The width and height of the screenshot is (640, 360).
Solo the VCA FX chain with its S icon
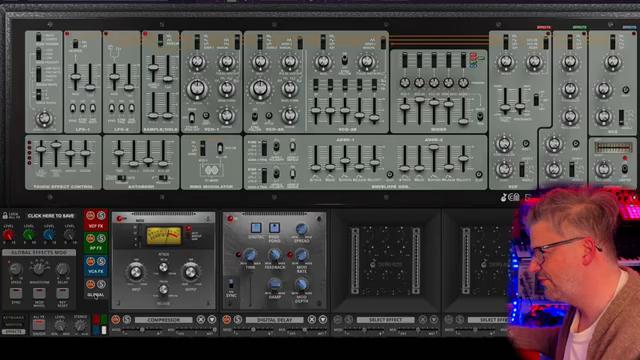[101, 261]
